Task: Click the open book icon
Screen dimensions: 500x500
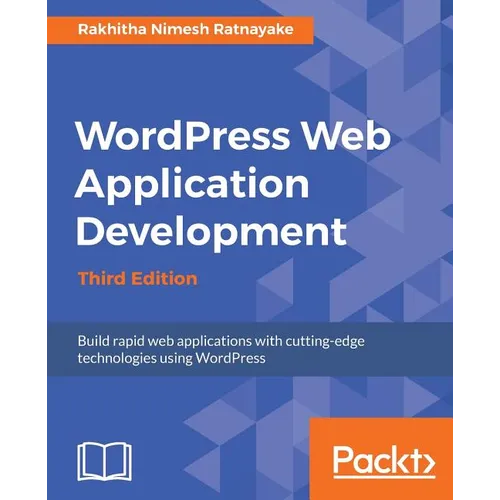Action: pyautogui.click(x=105, y=461)
